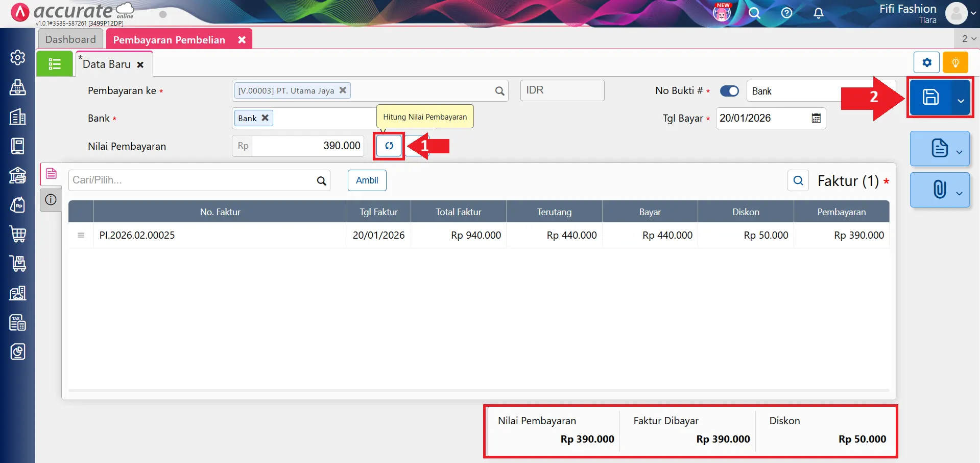Click the blue save disk icon
The image size is (980, 463).
[x=930, y=97]
